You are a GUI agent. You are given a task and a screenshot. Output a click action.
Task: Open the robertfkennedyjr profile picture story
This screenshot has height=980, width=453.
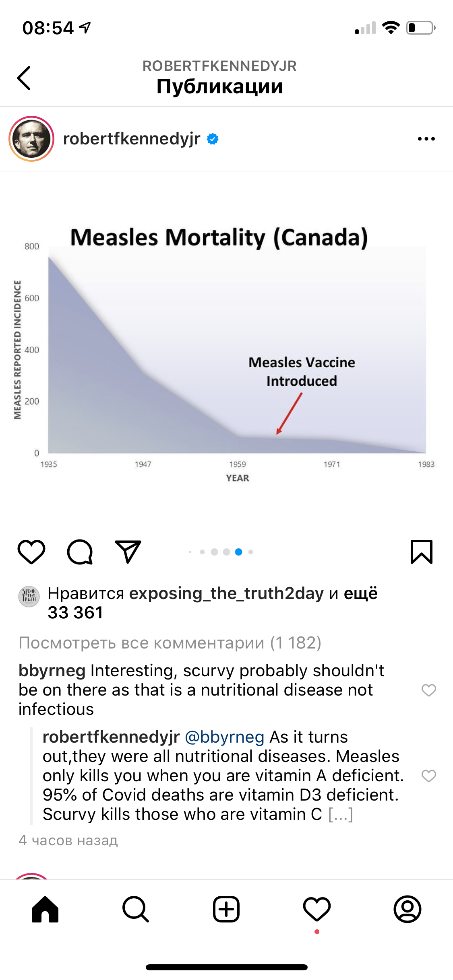click(31, 139)
